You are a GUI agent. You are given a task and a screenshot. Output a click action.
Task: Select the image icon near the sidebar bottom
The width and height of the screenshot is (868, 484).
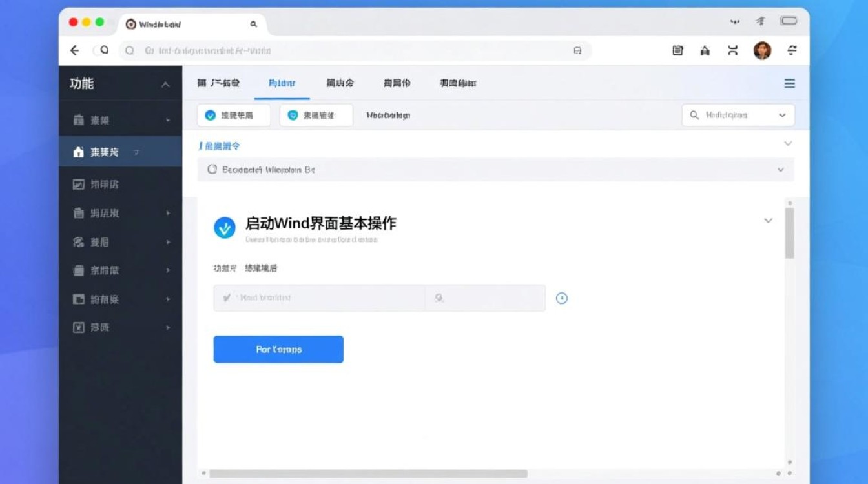tap(77, 299)
